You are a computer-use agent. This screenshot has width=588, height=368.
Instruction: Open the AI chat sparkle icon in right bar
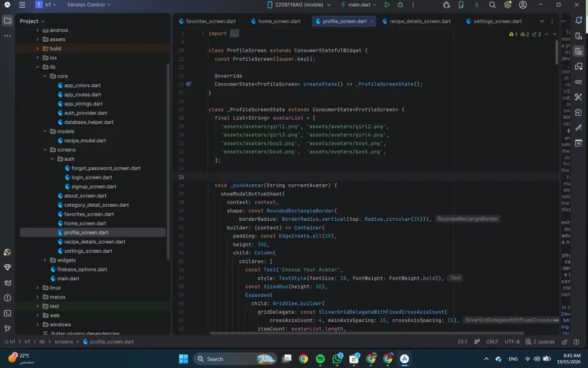click(579, 67)
